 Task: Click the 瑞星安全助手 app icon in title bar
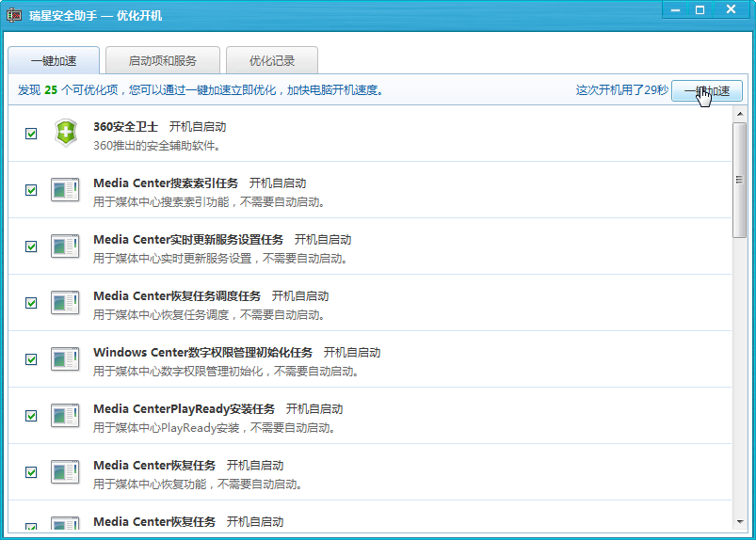pyautogui.click(x=14, y=14)
